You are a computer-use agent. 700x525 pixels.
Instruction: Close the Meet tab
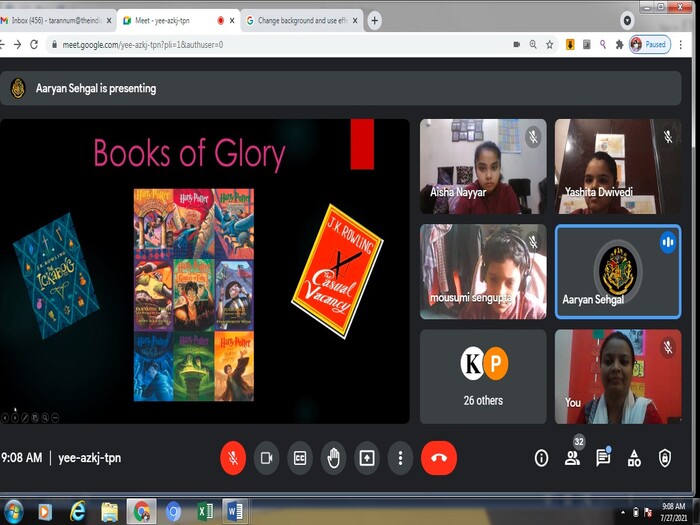(x=232, y=21)
